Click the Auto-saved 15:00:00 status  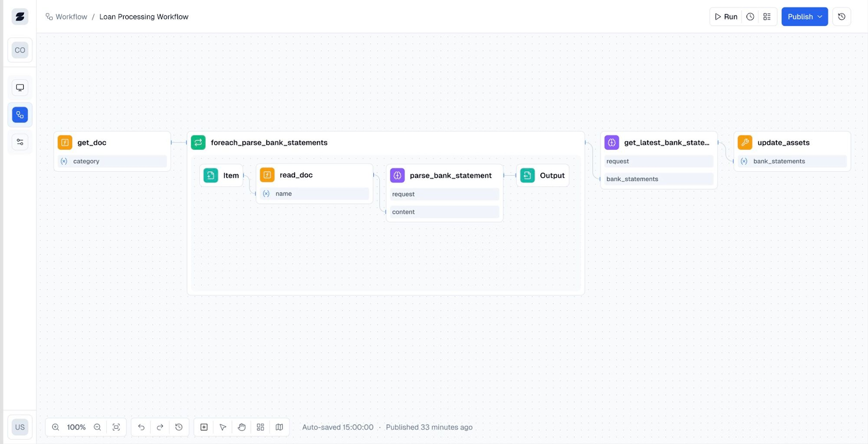[338, 427]
